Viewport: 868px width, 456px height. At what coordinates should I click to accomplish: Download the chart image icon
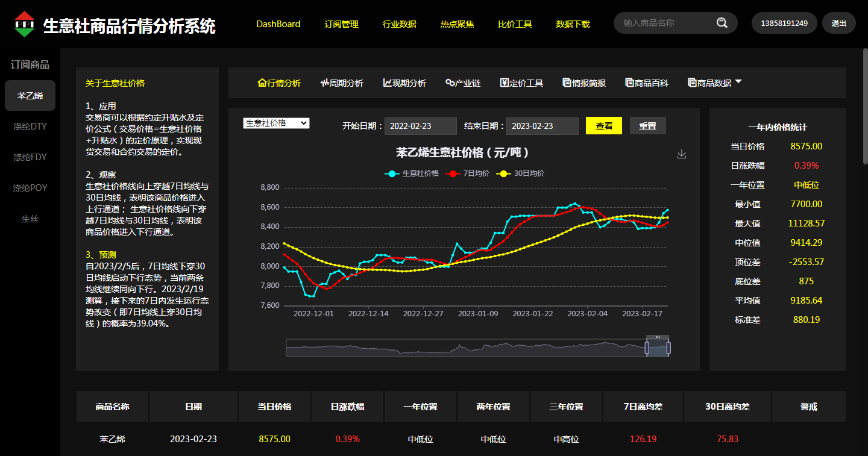point(682,154)
